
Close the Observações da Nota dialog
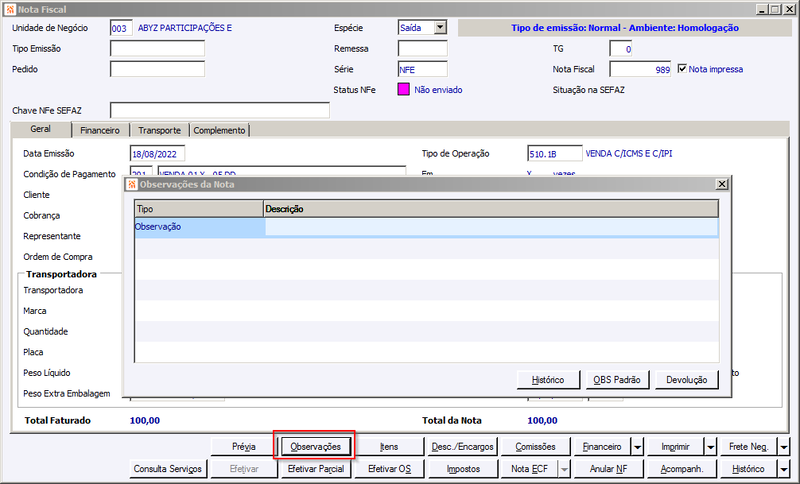[721, 184]
